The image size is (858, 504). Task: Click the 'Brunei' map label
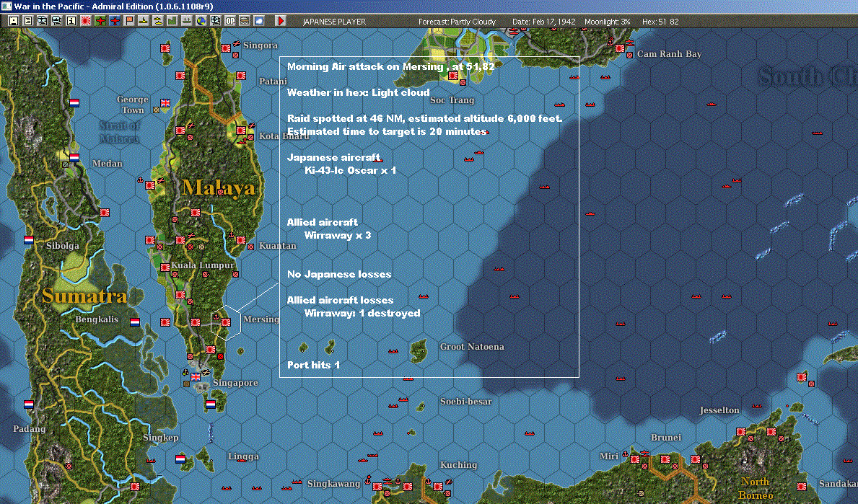[x=666, y=438]
